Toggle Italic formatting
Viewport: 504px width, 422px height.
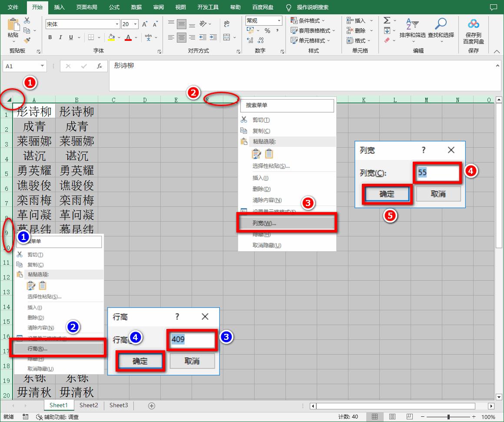coord(60,38)
